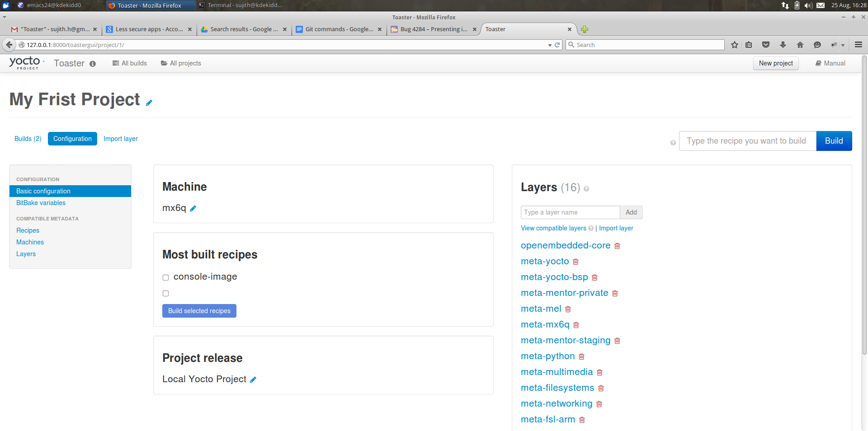
Task: Open Machines in compatible metadata
Action: tap(30, 242)
